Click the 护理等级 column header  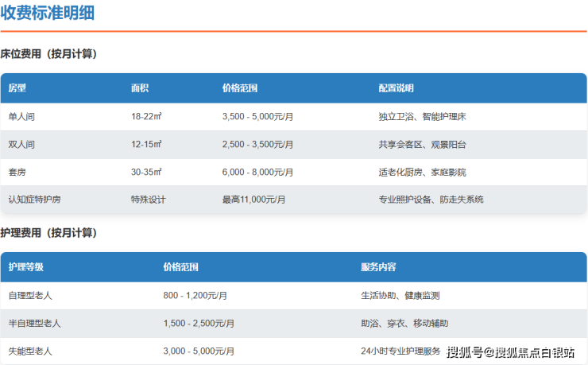pyautogui.click(x=25, y=267)
